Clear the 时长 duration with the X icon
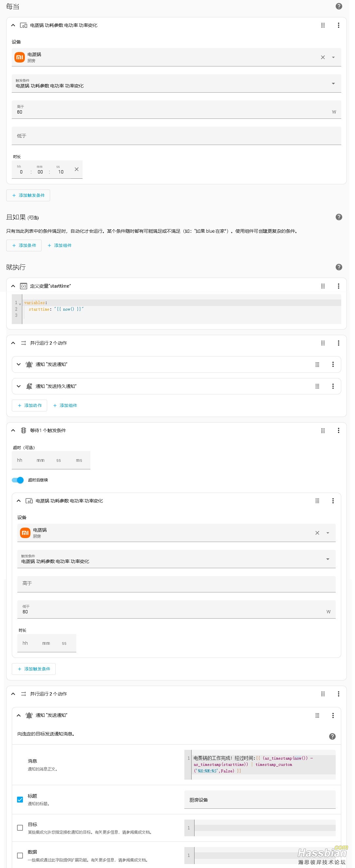The height and width of the screenshot is (868, 355). pos(77,170)
